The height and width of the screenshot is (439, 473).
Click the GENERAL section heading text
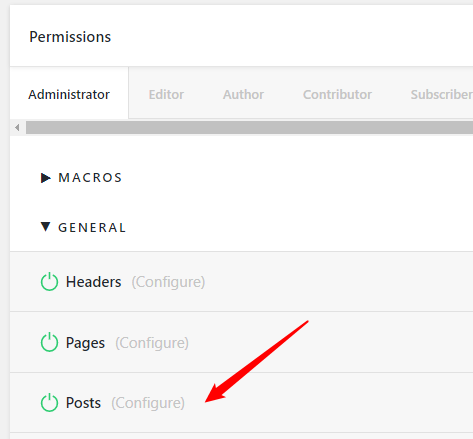tap(92, 228)
